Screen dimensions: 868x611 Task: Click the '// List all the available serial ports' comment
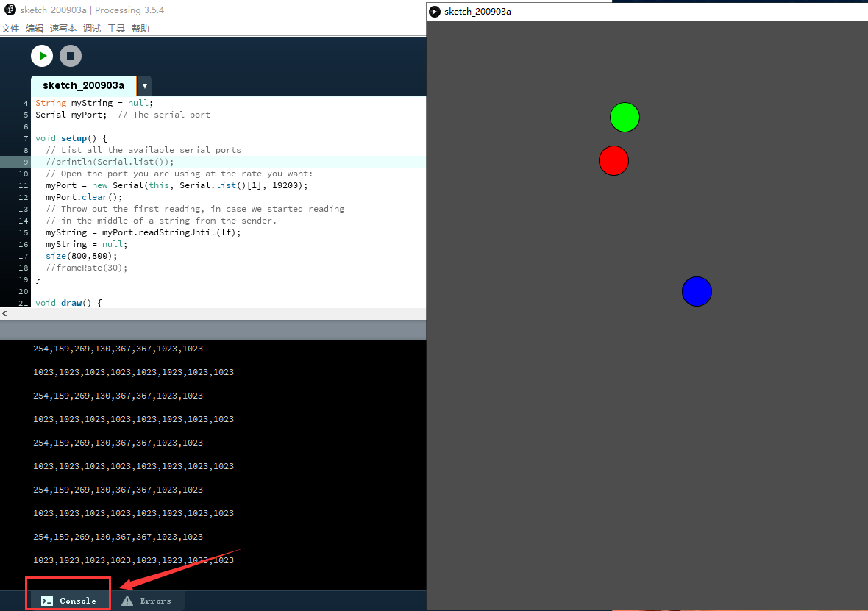click(x=143, y=150)
